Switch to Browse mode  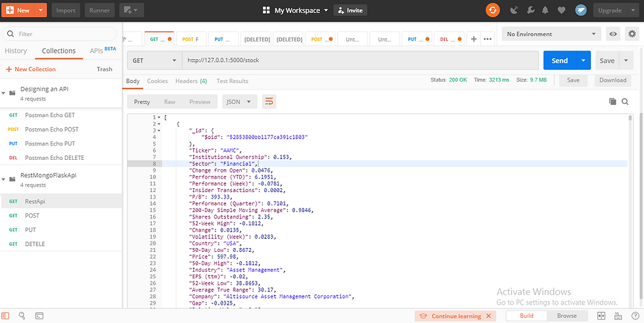click(566, 316)
